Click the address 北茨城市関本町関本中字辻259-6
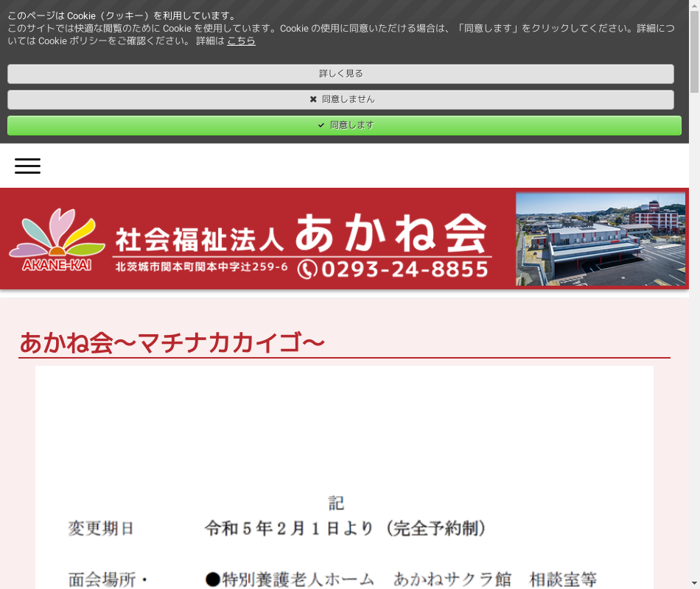This screenshot has height=589, width=700. coord(202,267)
